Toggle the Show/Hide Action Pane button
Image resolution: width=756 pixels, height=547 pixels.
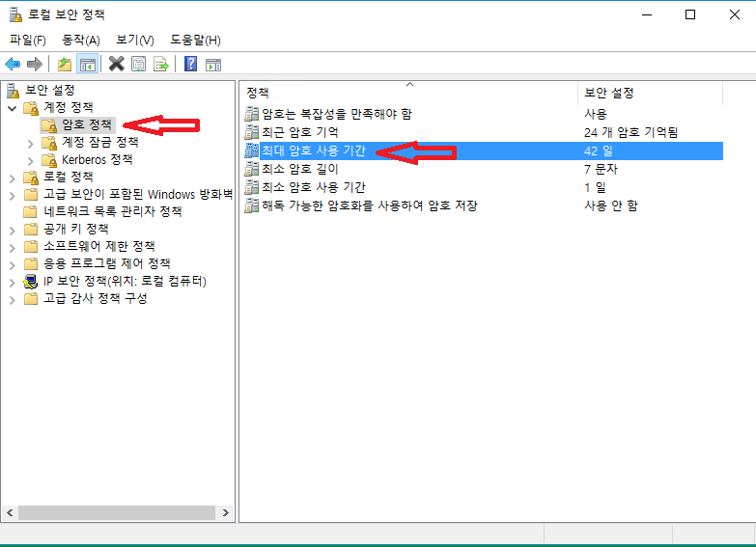212,65
